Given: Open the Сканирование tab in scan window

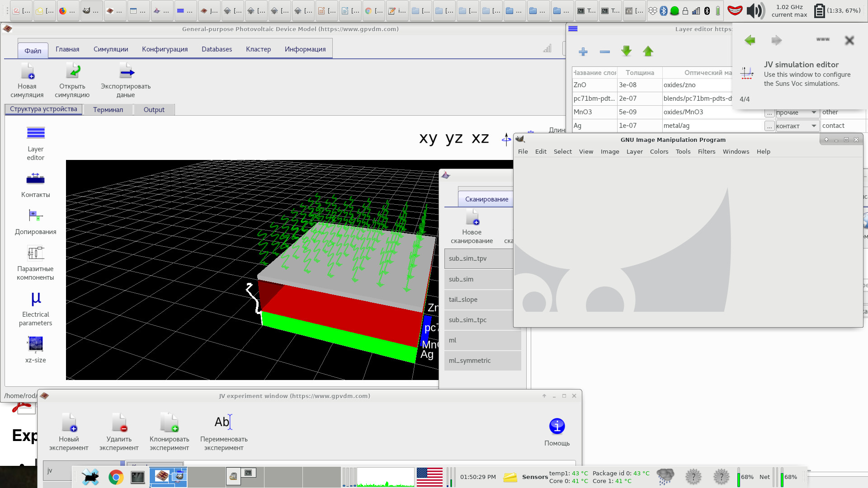Looking at the screenshot, I should point(486,199).
